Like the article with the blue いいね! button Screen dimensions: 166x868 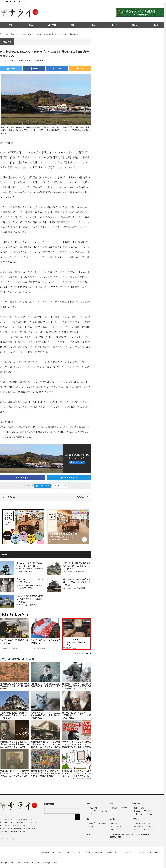point(77,462)
